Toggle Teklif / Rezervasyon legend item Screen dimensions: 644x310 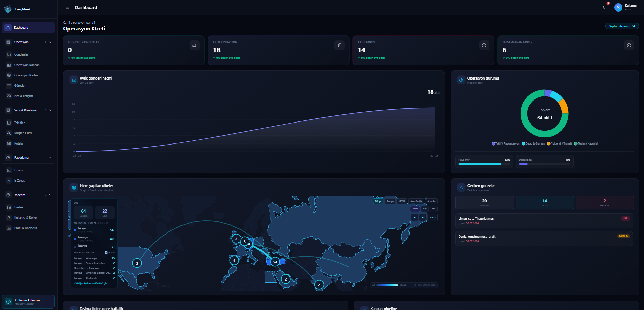[x=505, y=143]
